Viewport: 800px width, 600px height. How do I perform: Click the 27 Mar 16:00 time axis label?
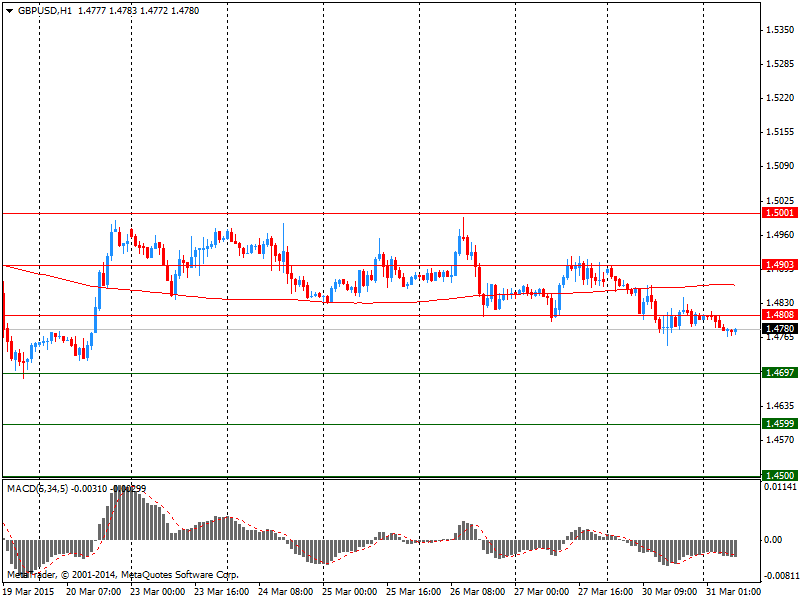tap(606, 591)
